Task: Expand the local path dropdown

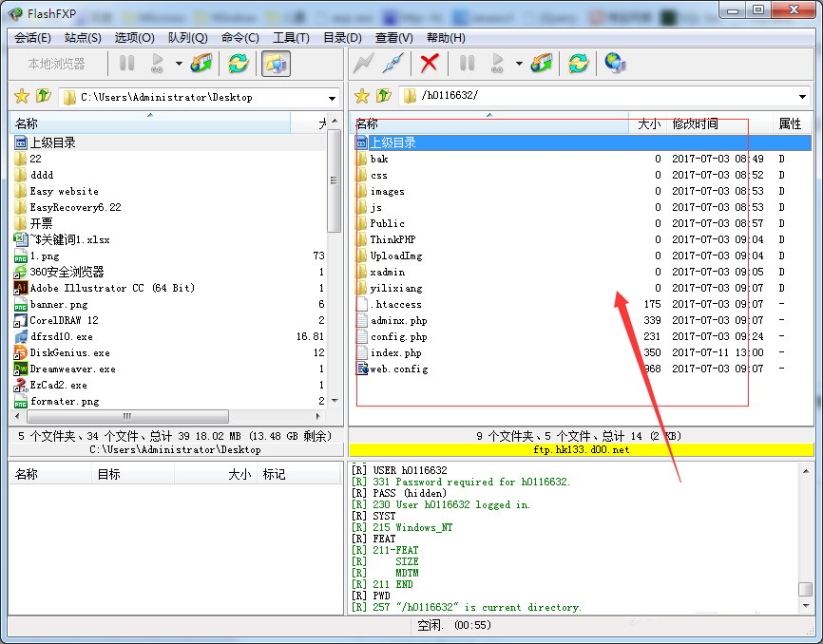Action: click(x=332, y=97)
